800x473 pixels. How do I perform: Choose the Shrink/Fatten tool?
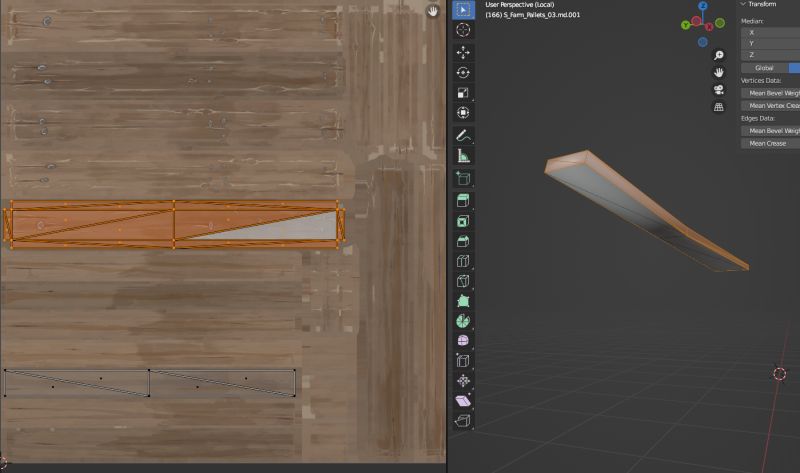coord(463,381)
